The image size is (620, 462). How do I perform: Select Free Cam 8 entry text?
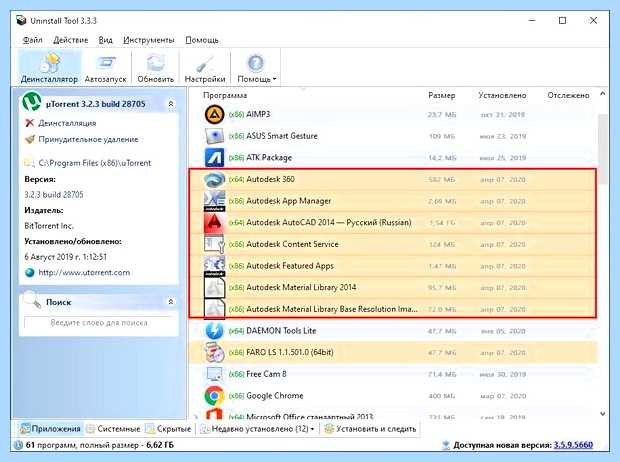click(x=266, y=374)
